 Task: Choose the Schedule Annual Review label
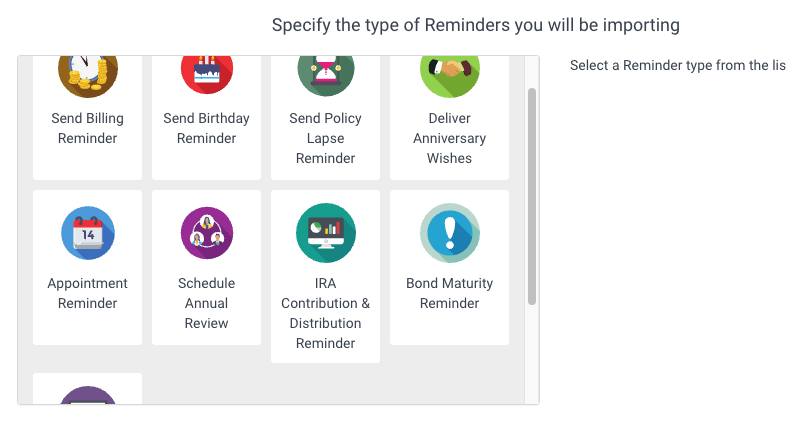click(207, 303)
